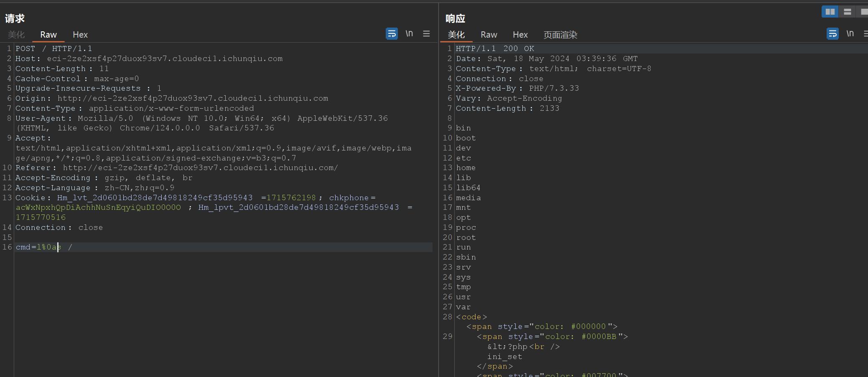Click 'POST / HTTP/1.1' request line
This screenshot has width=868, height=377.
(x=54, y=48)
